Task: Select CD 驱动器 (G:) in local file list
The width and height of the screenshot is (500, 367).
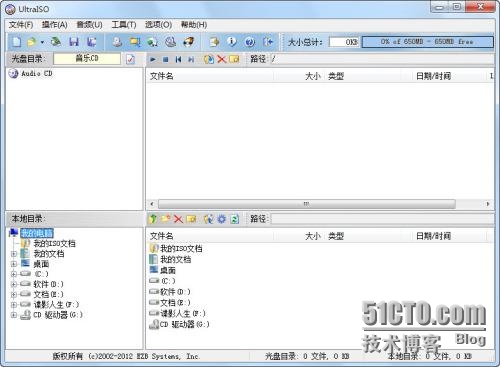Action: 179,324
